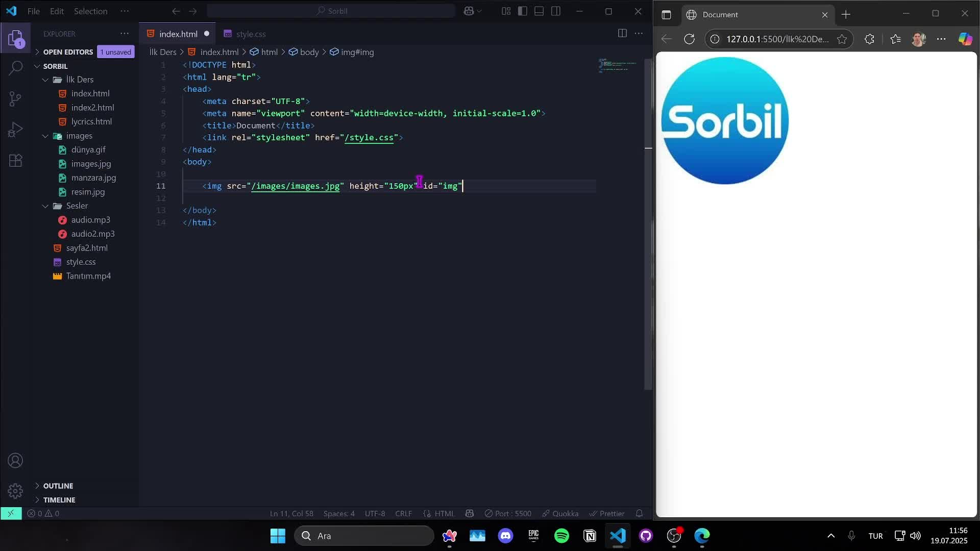This screenshot has width=980, height=551.
Task: Click the Windows taskbar search box
Action: coord(364,536)
